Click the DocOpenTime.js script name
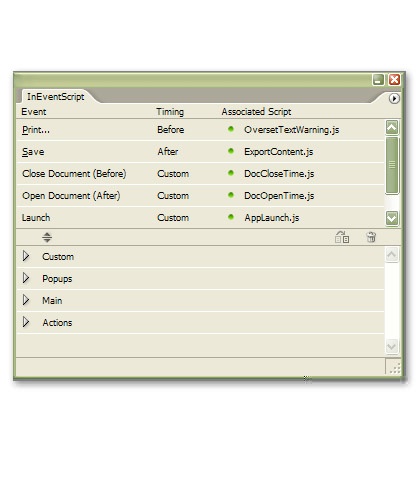The height and width of the screenshot is (480, 420). coord(279,196)
